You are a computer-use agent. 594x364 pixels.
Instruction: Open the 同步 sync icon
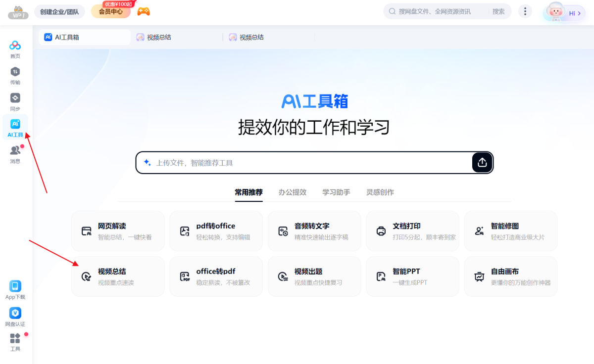(15, 98)
